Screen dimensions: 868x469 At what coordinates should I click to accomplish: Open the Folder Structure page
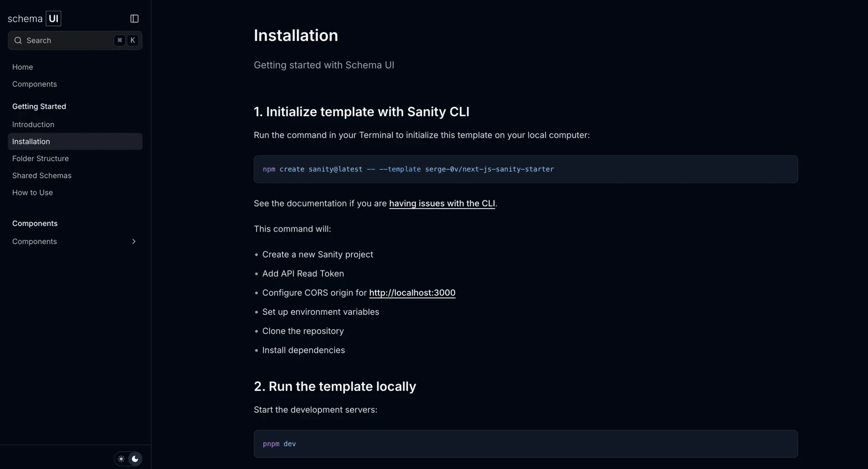(41, 159)
